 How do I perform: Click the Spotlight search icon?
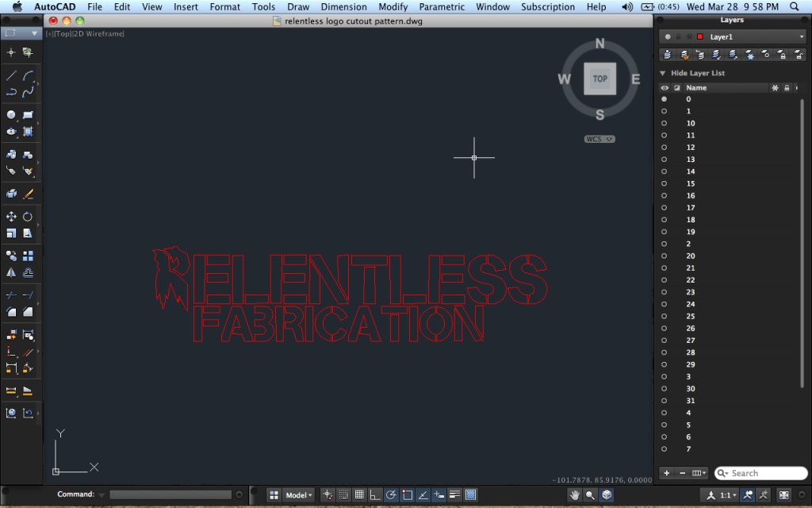click(x=794, y=6)
